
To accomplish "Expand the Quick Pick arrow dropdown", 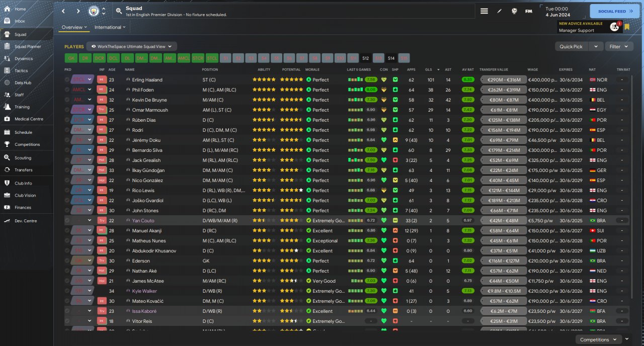I will click(596, 46).
